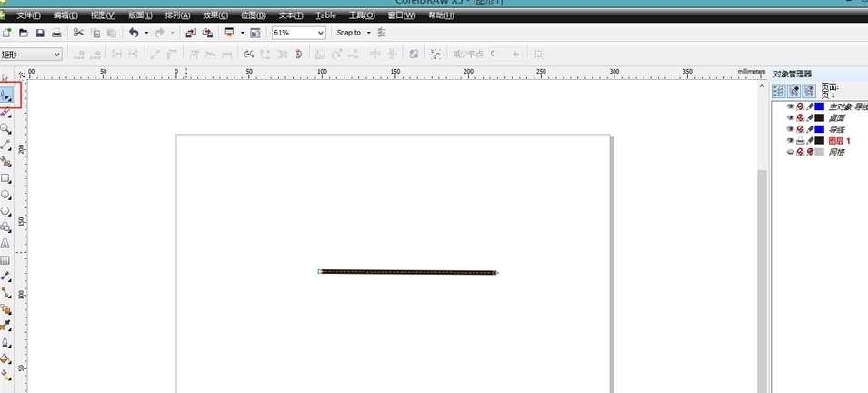Select the Outline pen tool
The height and width of the screenshot is (393, 868).
[x=5, y=342]
